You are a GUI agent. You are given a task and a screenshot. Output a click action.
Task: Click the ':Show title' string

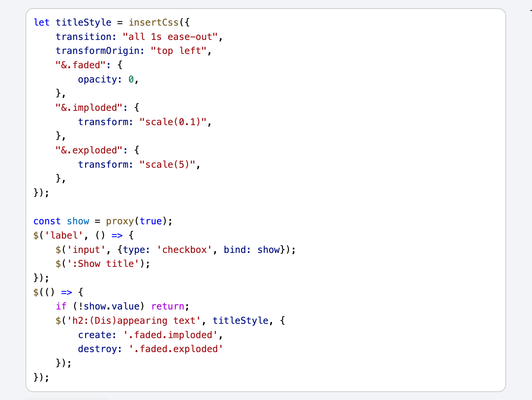103,264
